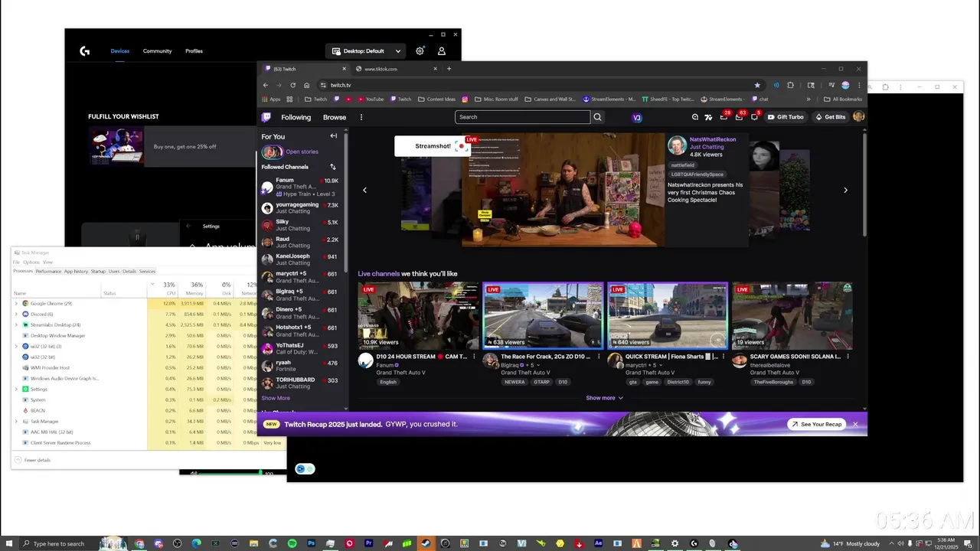Open SCARY GAMES SOON stream thumbnail

(792, 316)
